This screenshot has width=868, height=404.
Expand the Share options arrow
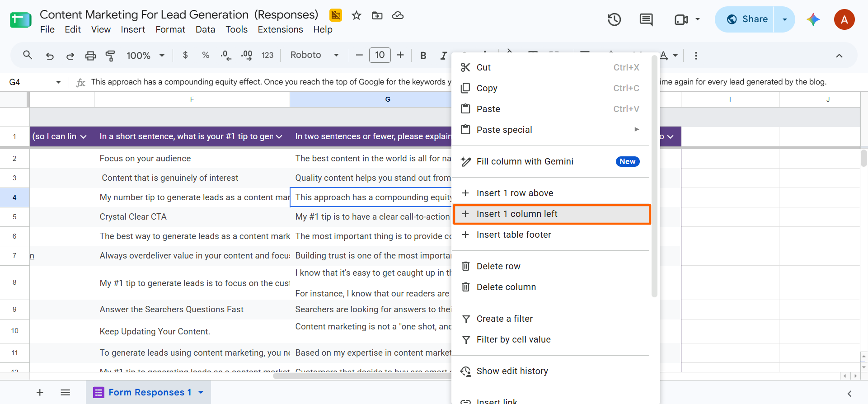tap(785, 19)
